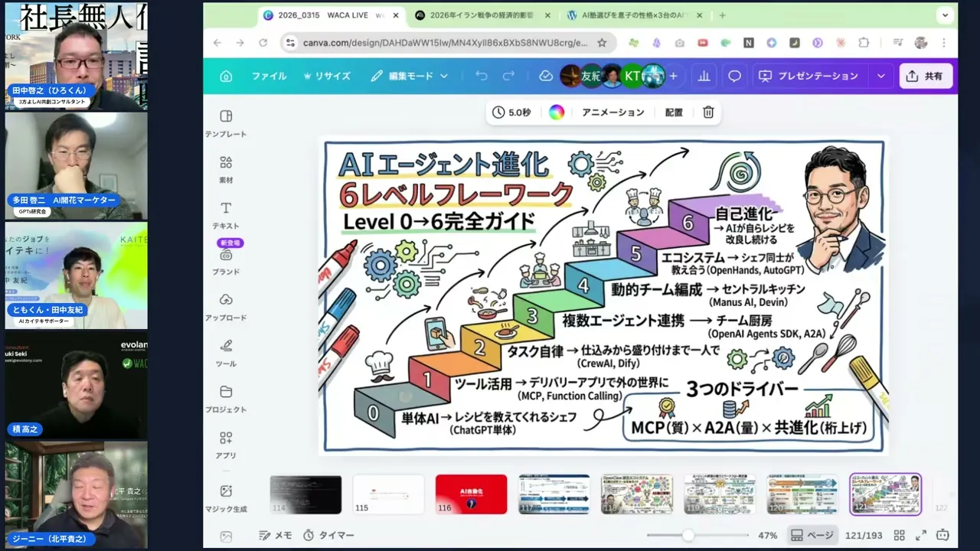This screenshot has height=551, width=980.
Task: Open the プレゼンテーション dropdown arrow
Action: [x=880, y=76]
